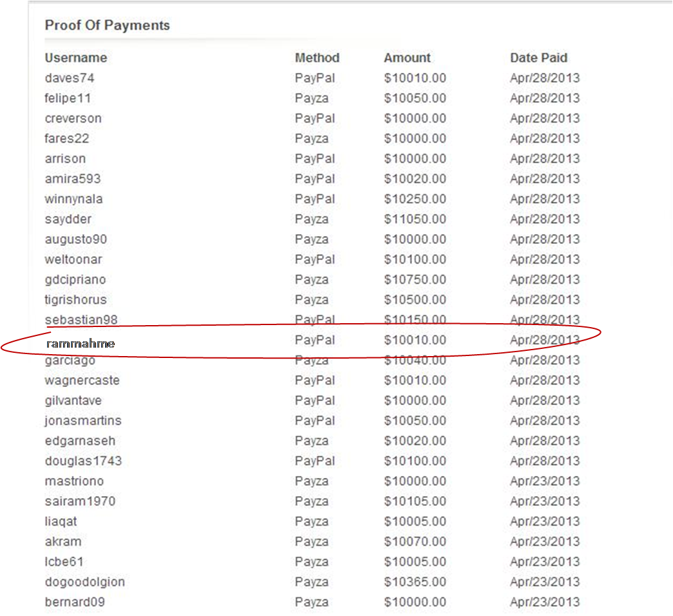This screenshot has height=616, width=673.
Task: Open username daves74
Action: coord(70,78)
